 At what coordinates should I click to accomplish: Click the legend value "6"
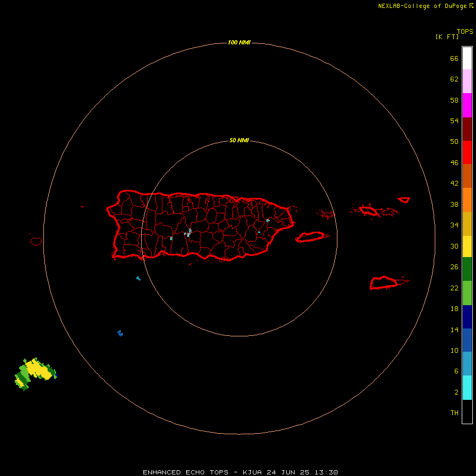point(456,371)
